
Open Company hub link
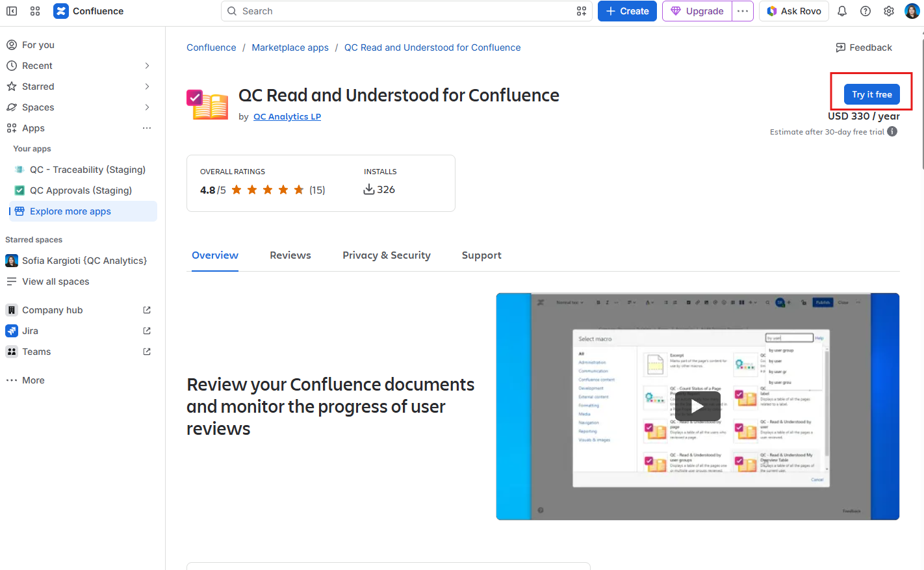click(52, 310)
